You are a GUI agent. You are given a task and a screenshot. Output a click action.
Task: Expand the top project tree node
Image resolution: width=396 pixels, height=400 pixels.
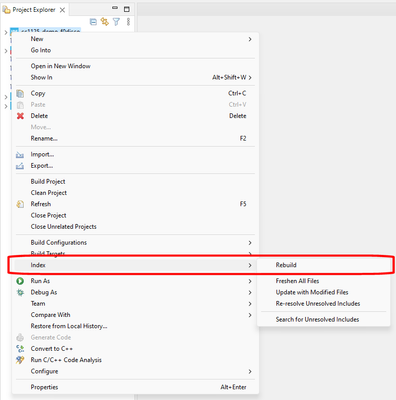[x=6, y=32]
